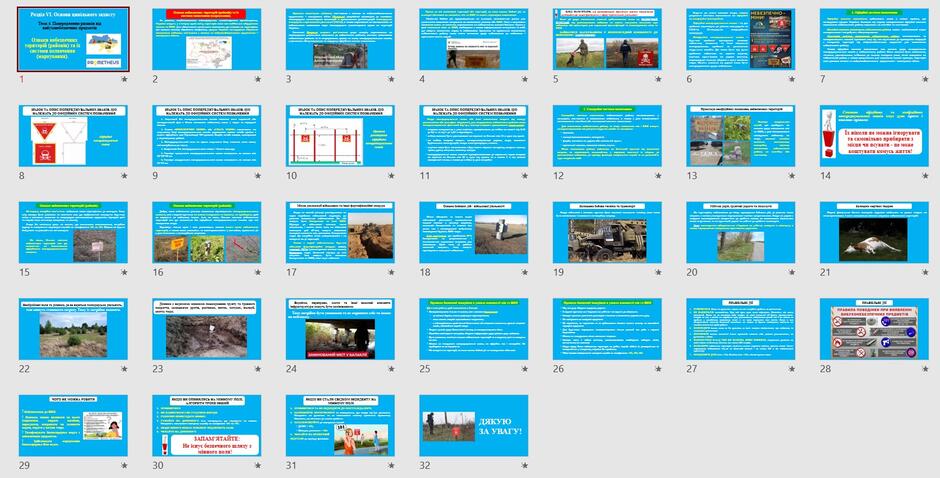
Task: Select slide 24 with mined bridge photo
Action: click(x=340, y=329)
